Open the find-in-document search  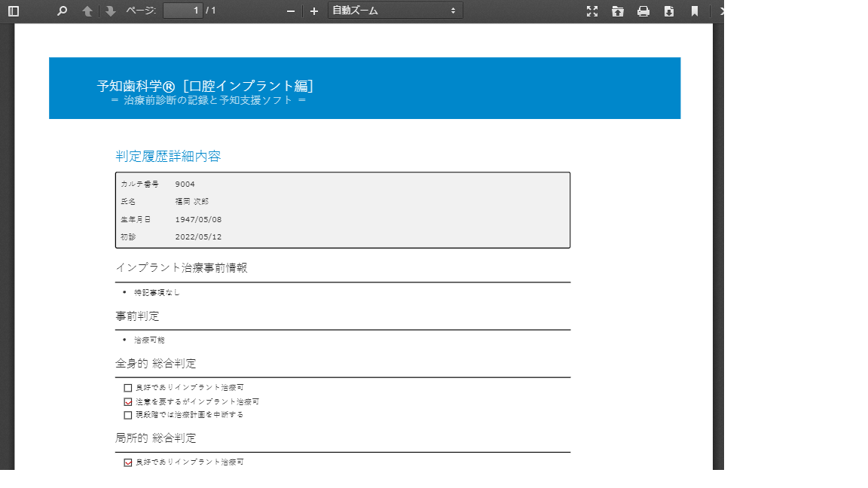point(63,11)
